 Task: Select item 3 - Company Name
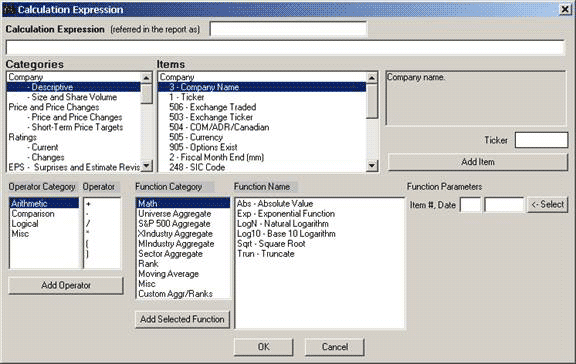point(262,87)
